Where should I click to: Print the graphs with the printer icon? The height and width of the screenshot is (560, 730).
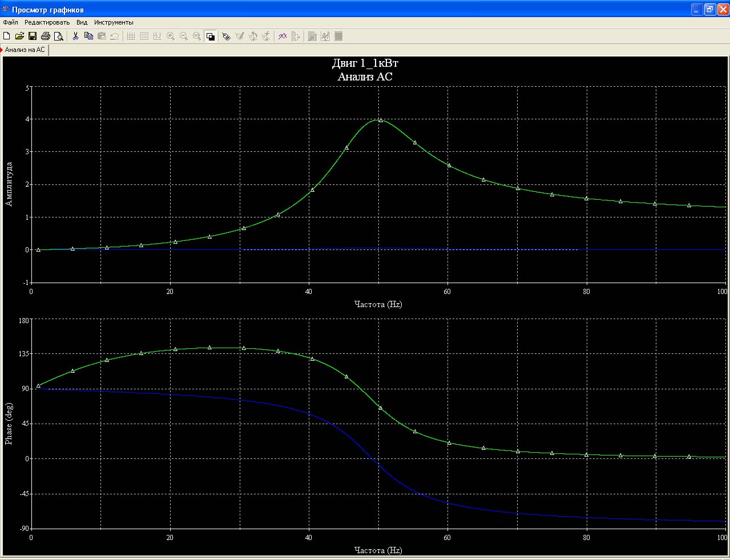46,37
